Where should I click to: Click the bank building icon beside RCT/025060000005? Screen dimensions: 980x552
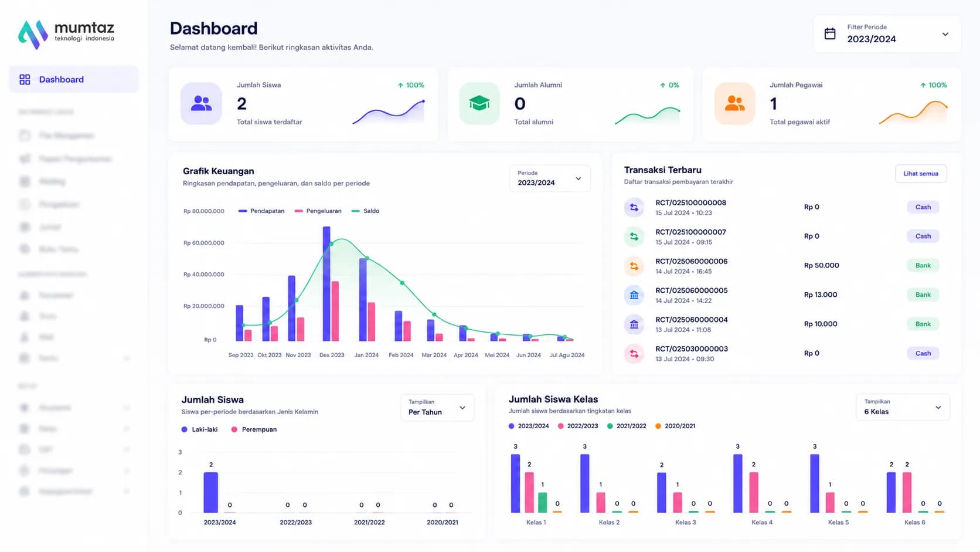coord(634,295)
